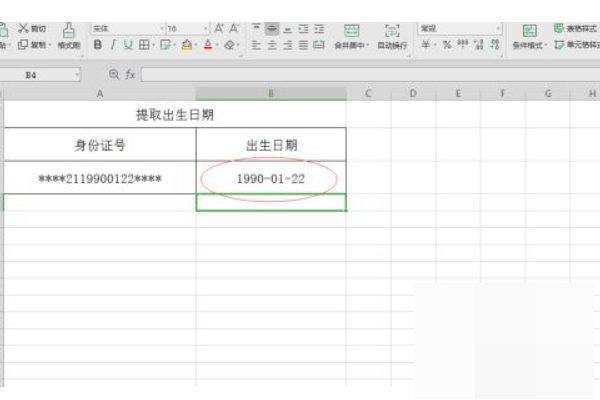
Task: Toggle Italic formatting
Action: click(113, 45)
